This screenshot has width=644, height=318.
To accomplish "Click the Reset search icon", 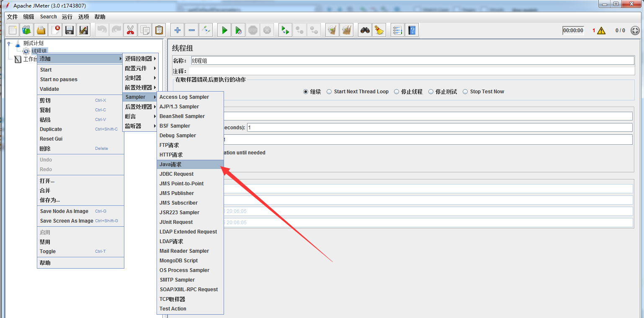I will coord(379,30).
